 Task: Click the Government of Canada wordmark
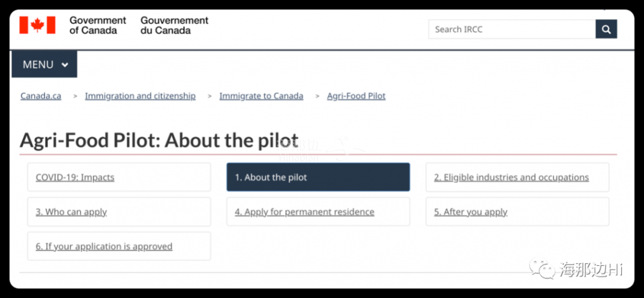[x=97, y=25]
